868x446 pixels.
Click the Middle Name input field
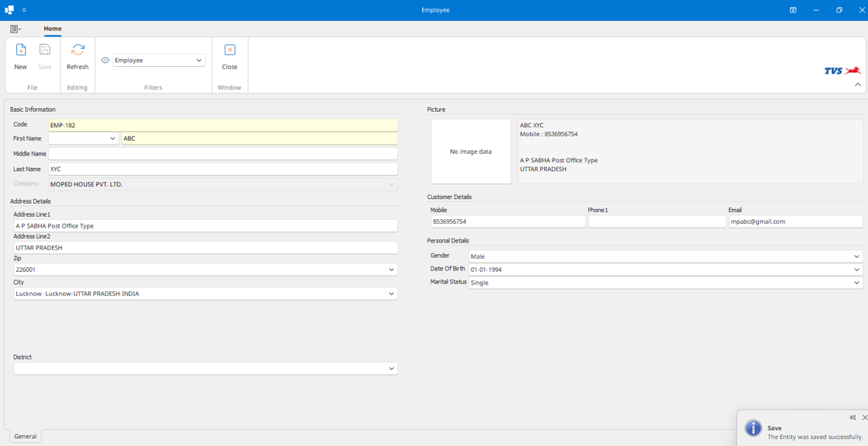tap(222, 154)
